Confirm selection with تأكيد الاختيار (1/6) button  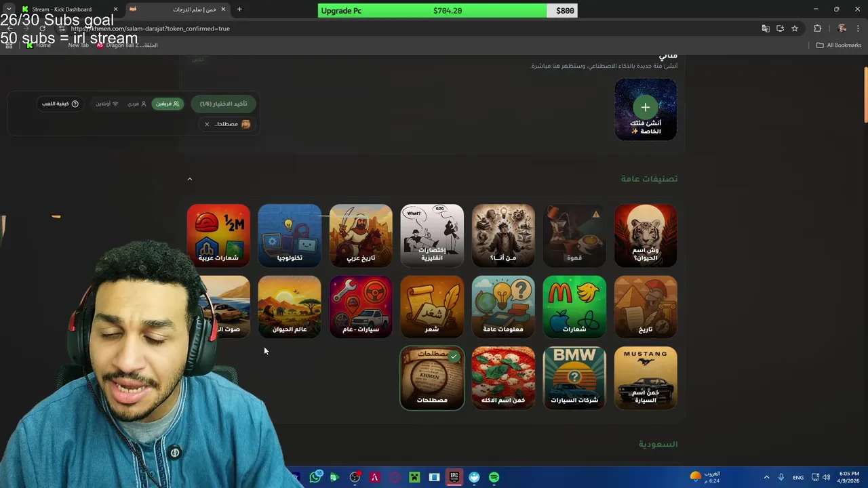pos(224,104)
